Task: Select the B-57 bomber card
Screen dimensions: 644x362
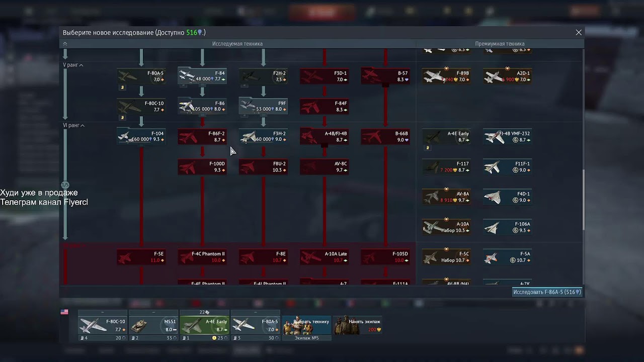Action: pos(385,76)
